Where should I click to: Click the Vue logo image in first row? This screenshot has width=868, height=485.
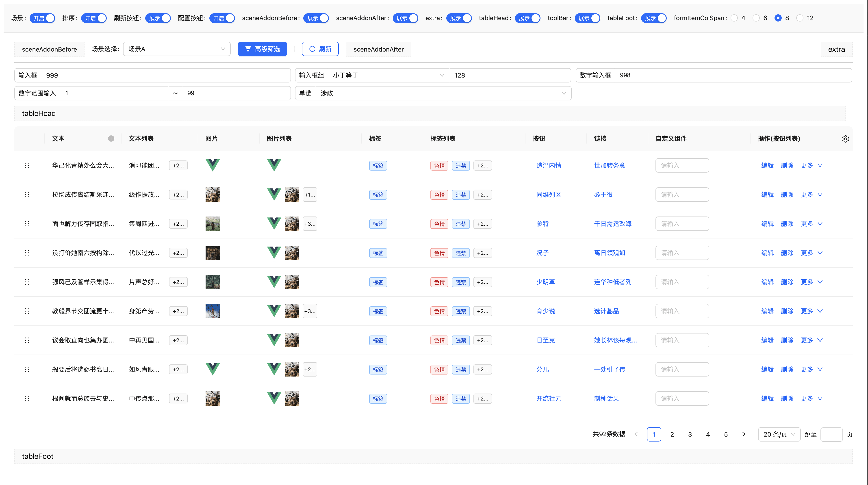coord(213,165)
